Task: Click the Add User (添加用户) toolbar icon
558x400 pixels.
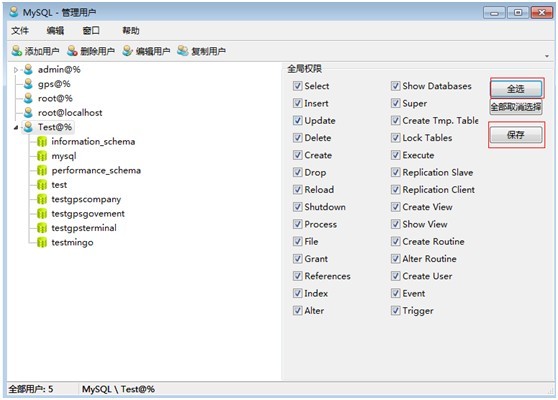Action: click(17, 51)
